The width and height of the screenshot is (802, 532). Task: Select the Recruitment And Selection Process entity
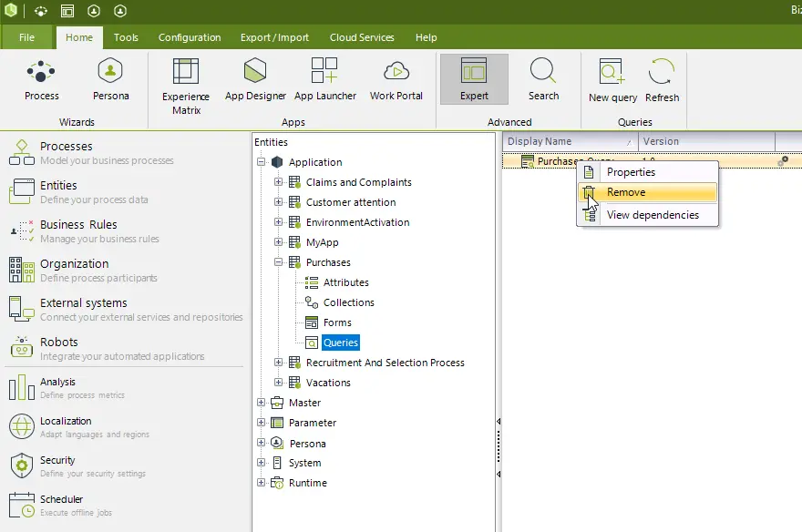[x=386, y=363]
